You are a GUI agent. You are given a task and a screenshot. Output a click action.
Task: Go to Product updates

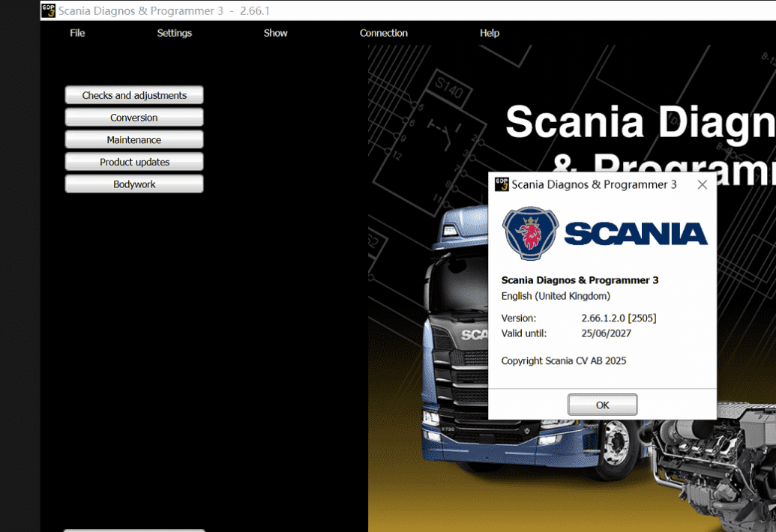134,162
